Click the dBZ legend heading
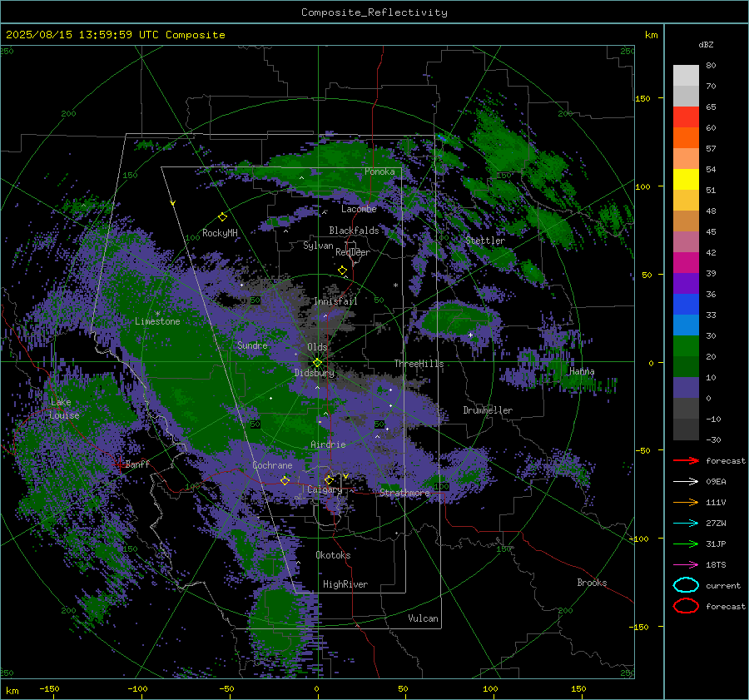Screen dimensions: 749x700 coord(706,44)
